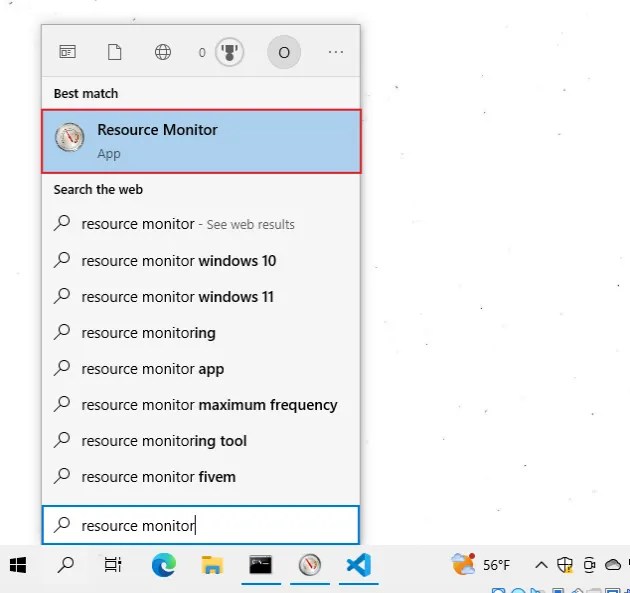
Task: Select suggestion 'resource monitor windows 11'
Action: point(201,296)
